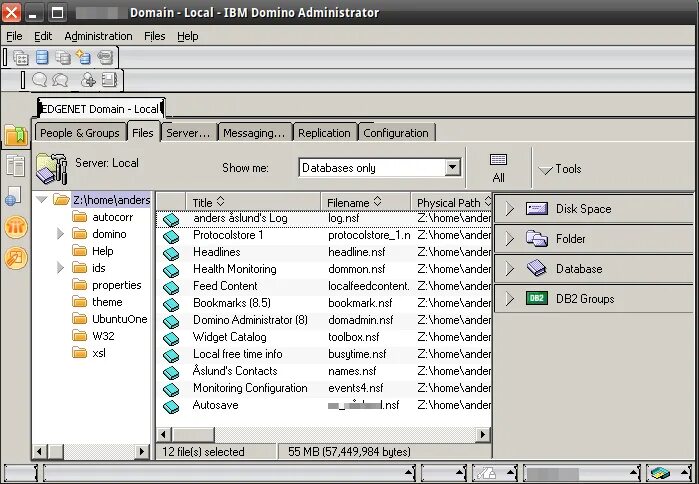Screen dimensions: 699x484
Task: Open the orange Designer sidebar icon
Action: click(x=16, y=258)
